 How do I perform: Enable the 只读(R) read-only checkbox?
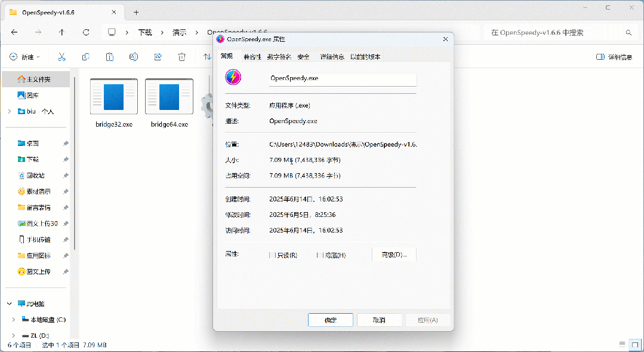point(272,255)
